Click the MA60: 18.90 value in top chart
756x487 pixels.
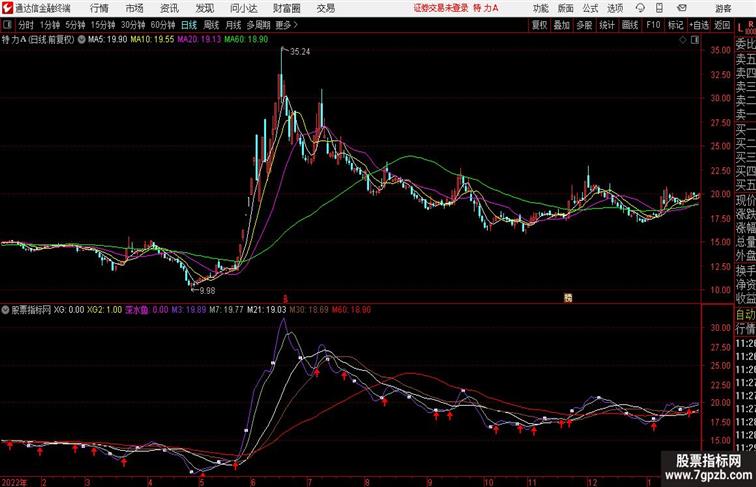click(x=246, y=40)
